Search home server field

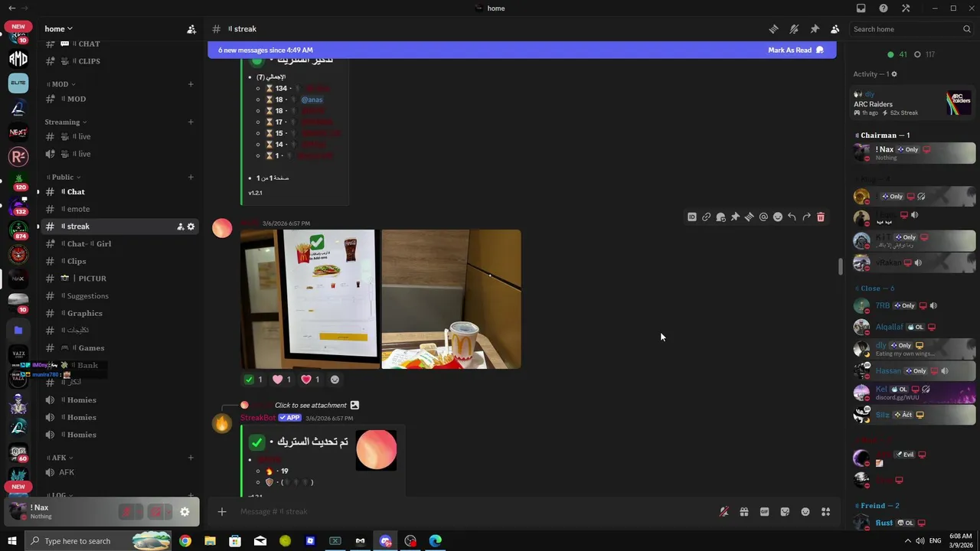click(911, 29)
